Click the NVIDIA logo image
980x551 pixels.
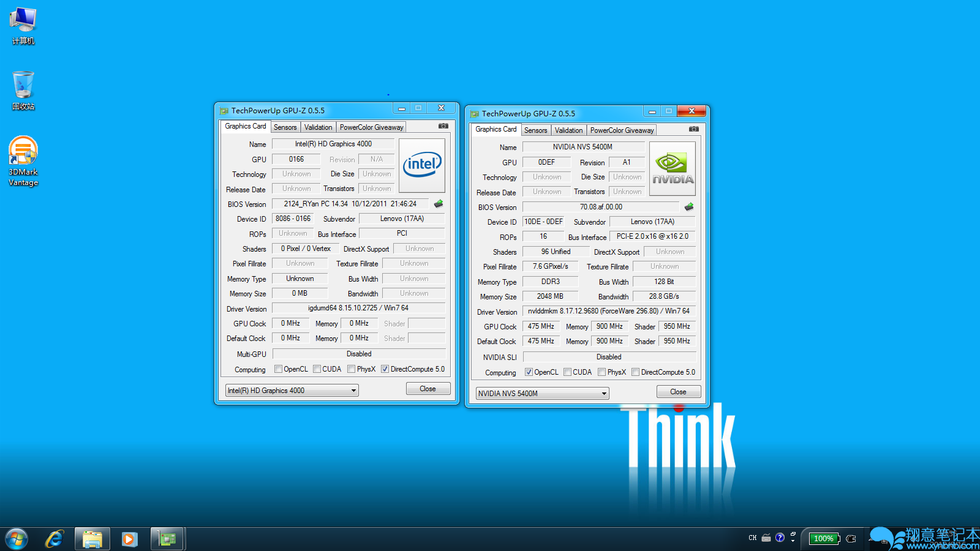[672, 169]
